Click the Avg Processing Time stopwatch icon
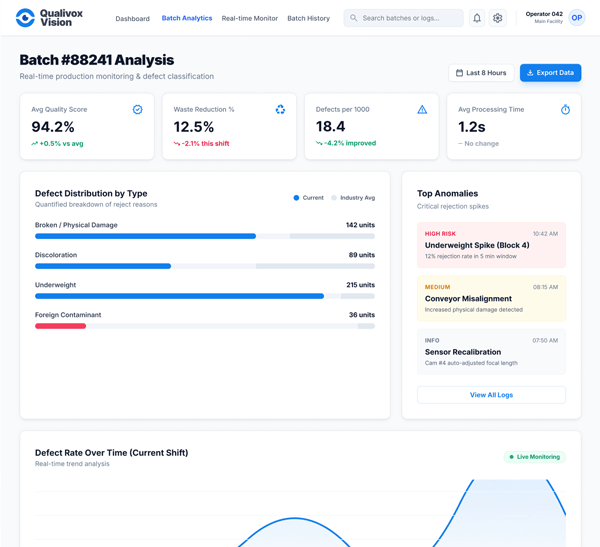 coord(565,110)
